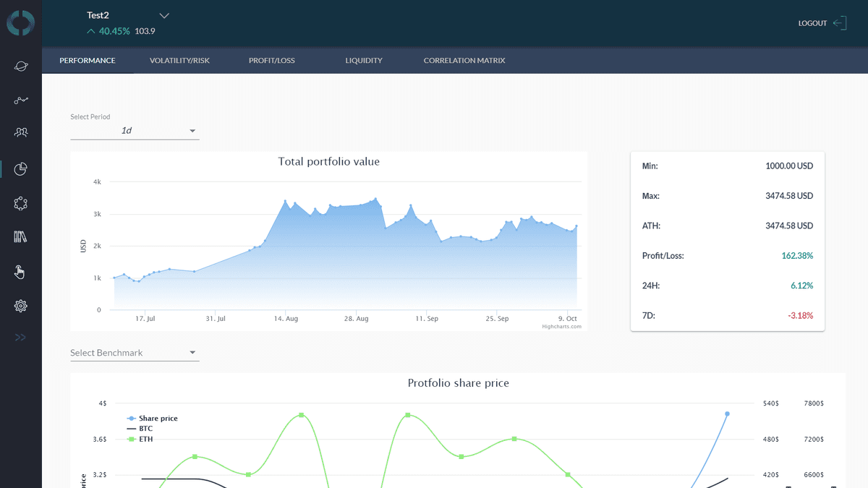Screen dimensions: 868x488
Task: Click the community/users icon in sidebar
Action: coord(21,132)
